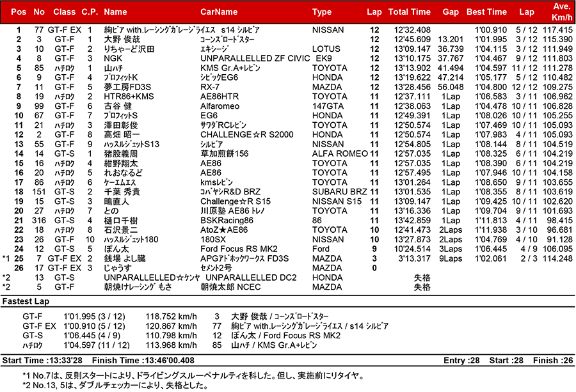Click the name りちゃーど沢田
Image resolution: width=576 pixels, height=392 pixels.
tap(129, 49)
